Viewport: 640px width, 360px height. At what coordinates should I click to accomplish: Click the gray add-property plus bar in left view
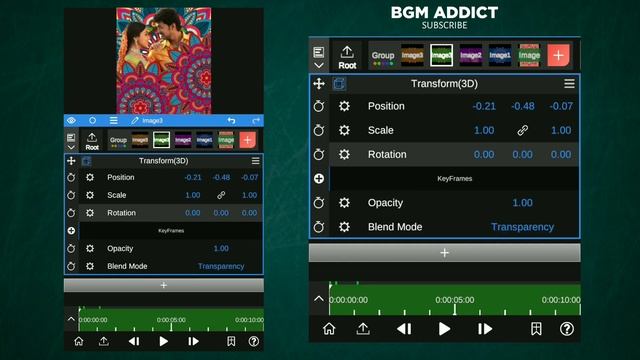(164, 285)
